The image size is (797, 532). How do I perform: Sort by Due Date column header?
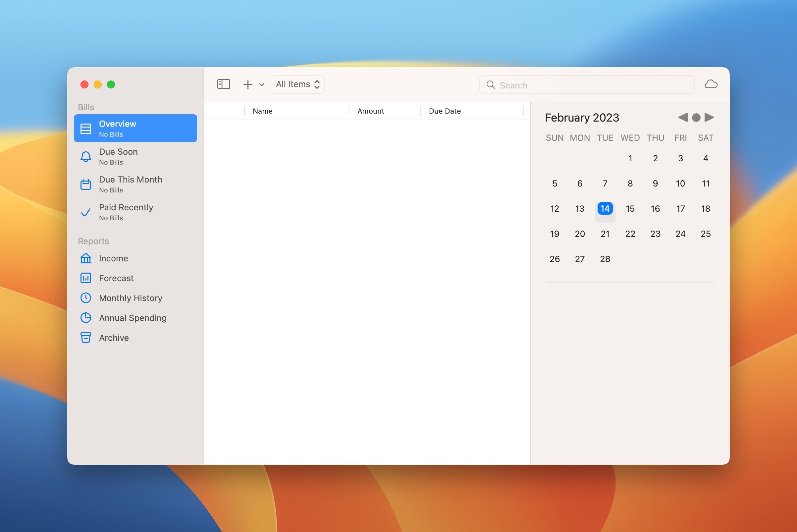445,111
